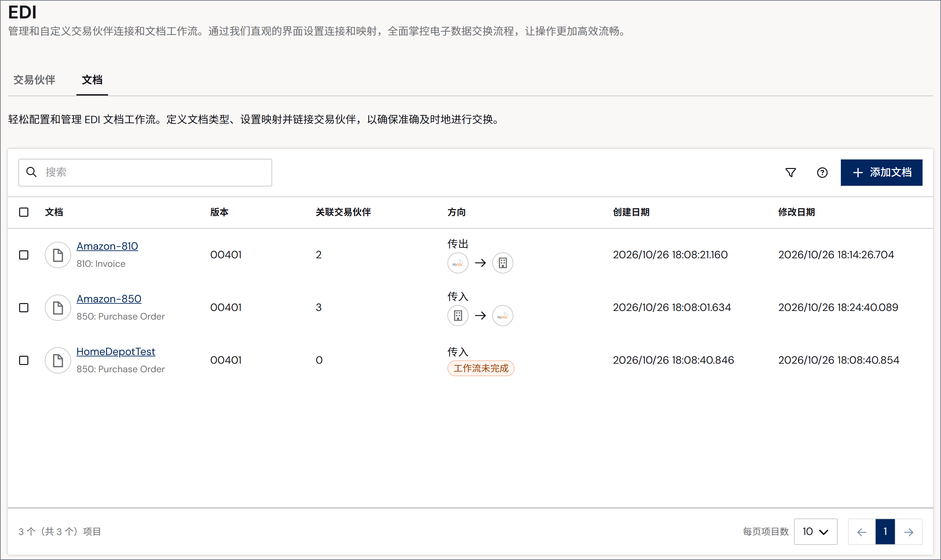
Task: Click the 文档 column header
Action: click(54, 212)
